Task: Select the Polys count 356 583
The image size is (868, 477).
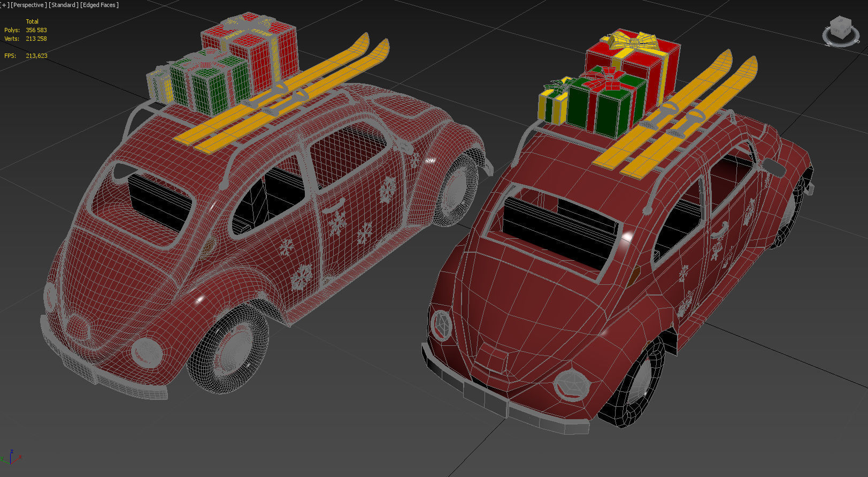Action: pyautogui.click(x=36, y=30)
